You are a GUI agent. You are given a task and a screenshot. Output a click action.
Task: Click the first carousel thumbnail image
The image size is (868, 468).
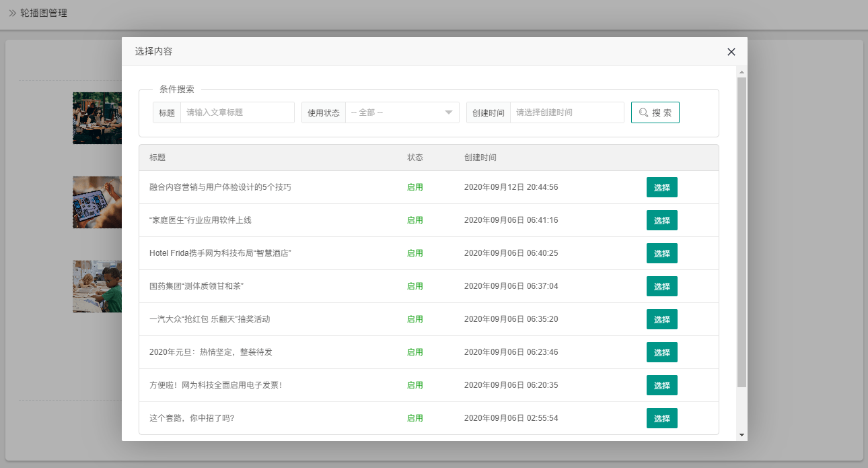[97, 118]
